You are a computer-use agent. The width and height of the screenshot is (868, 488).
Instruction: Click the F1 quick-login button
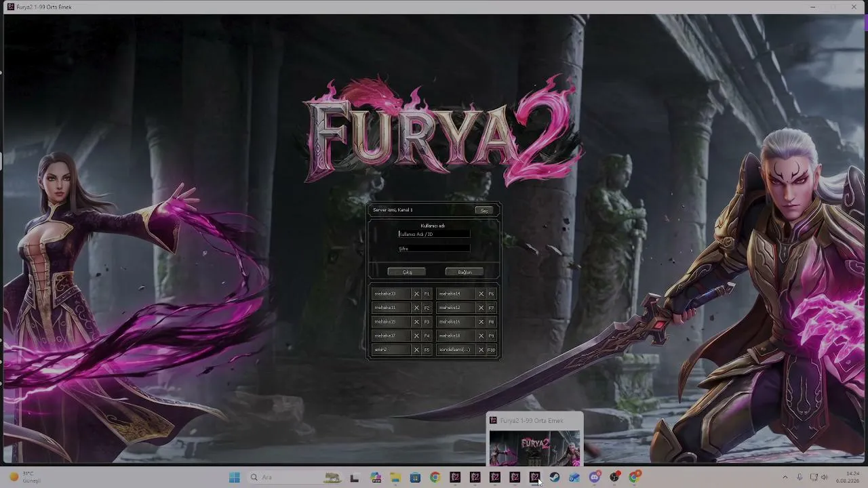click(427, 293)
